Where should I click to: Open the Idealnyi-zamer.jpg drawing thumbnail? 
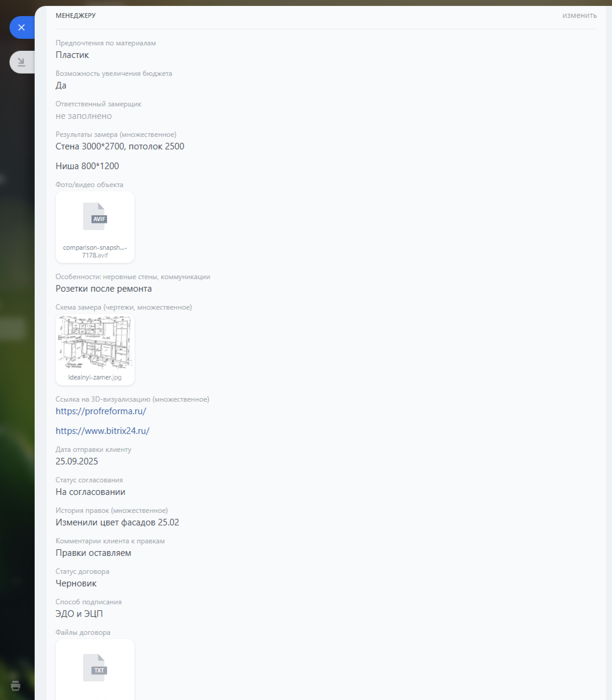click(x=95, y=343)
